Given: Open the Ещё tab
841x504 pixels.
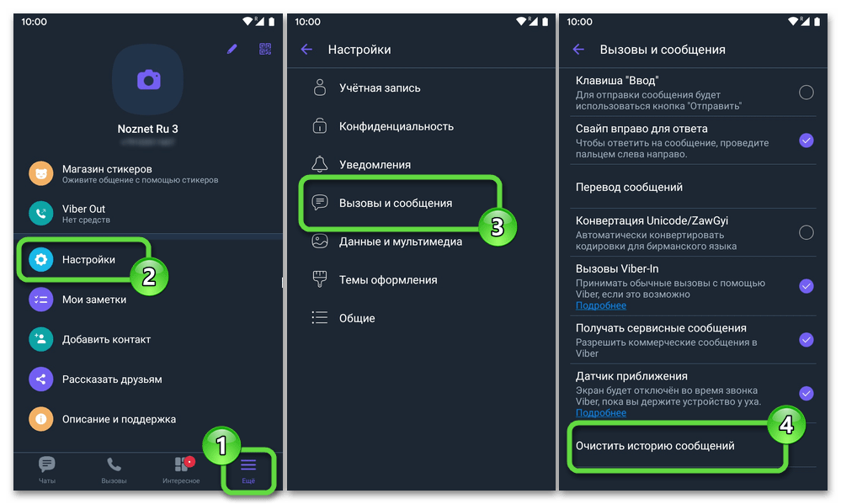Looking at the screenshot, I should (x=248, y=470).
